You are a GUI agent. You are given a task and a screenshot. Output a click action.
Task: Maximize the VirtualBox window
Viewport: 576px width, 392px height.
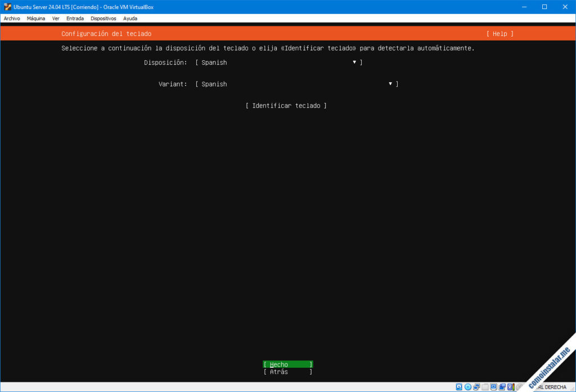[x=544, y=7]
